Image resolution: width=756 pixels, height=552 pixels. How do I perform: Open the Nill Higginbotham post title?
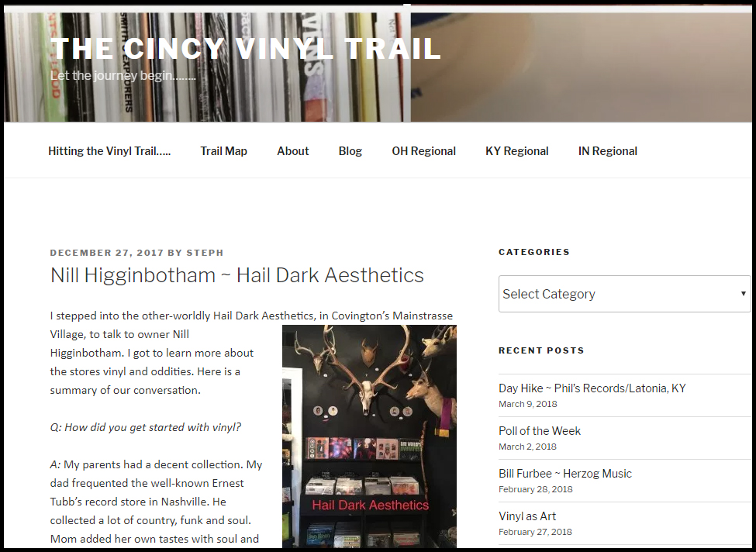(236, 274)
